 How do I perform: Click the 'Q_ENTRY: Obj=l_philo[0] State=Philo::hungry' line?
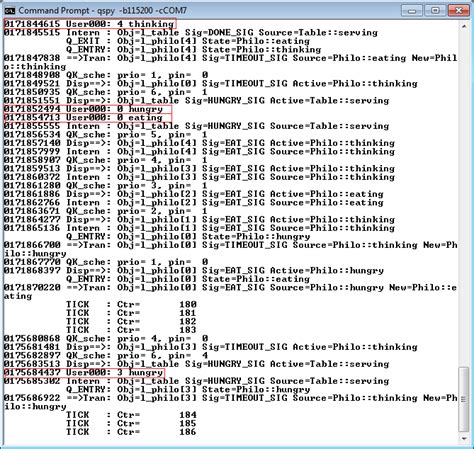(x=188, y=237)
